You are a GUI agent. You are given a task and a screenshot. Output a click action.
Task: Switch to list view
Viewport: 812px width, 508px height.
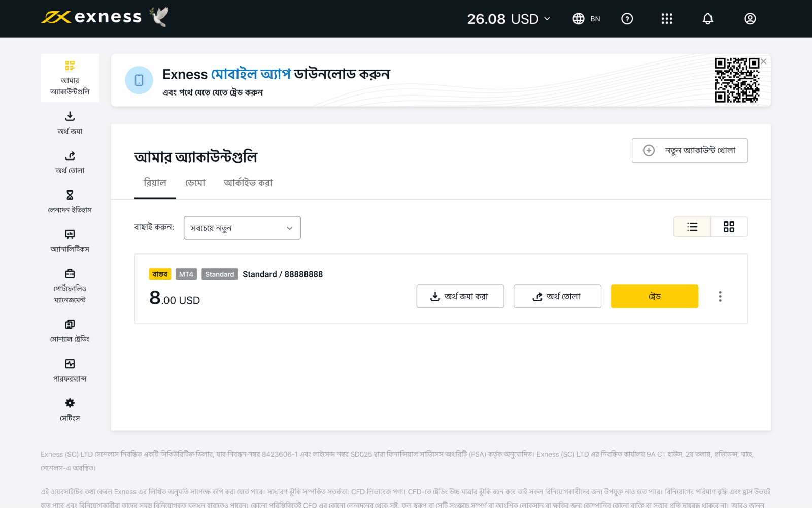692,227
